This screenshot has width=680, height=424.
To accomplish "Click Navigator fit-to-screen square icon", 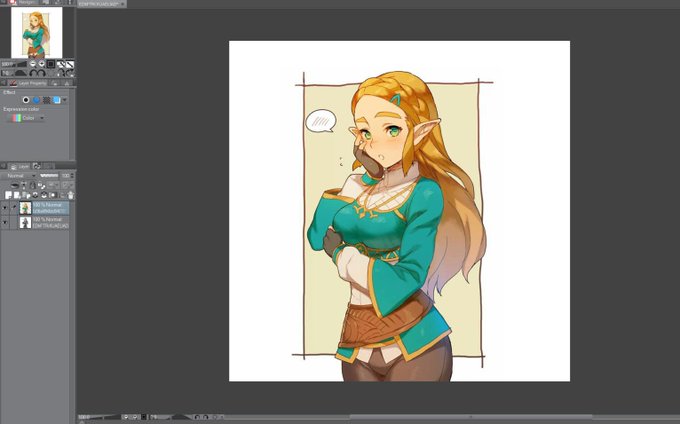I will pyautogui.click(x=51, y=64).
